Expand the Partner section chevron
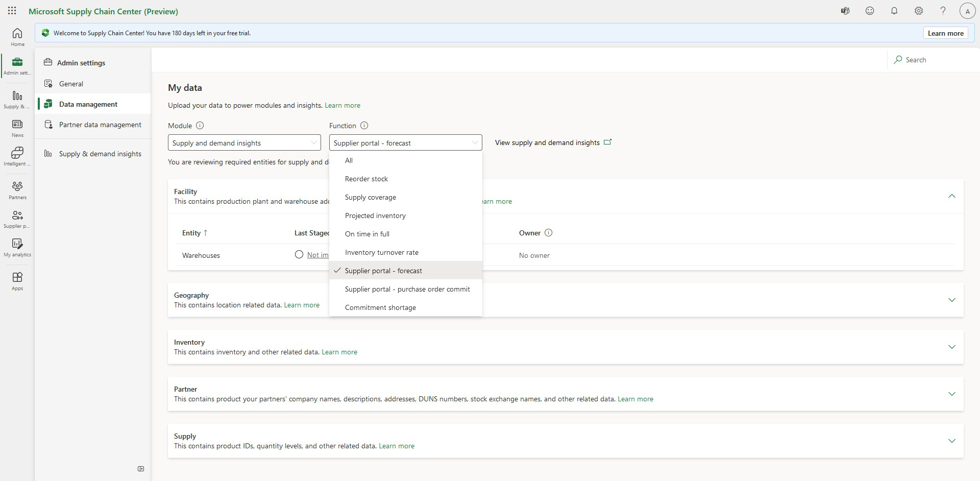980x481 pixels. (x=951, y=394)
